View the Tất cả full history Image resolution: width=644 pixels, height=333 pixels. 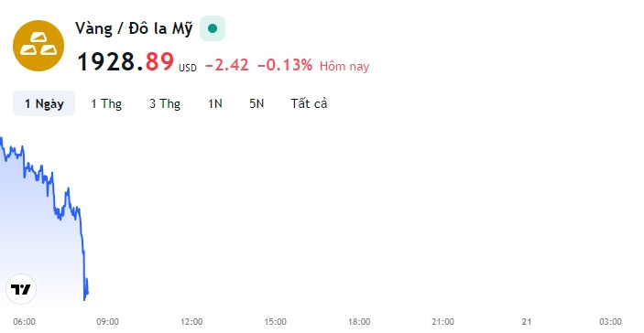coord(309,103)
